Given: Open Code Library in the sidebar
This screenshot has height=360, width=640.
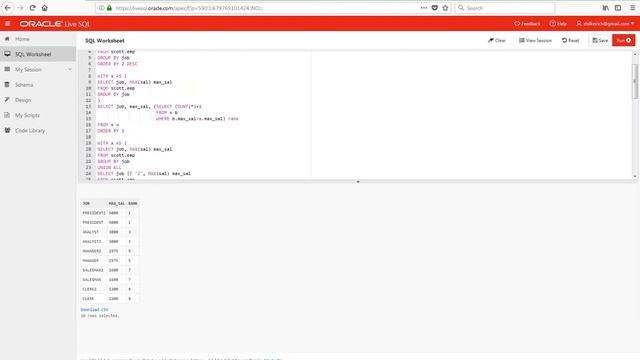Looking at the screenshot, I should (38, 131).
